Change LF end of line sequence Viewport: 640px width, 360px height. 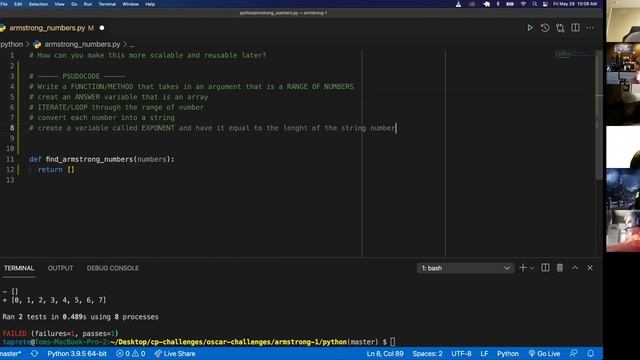(484, 353)
